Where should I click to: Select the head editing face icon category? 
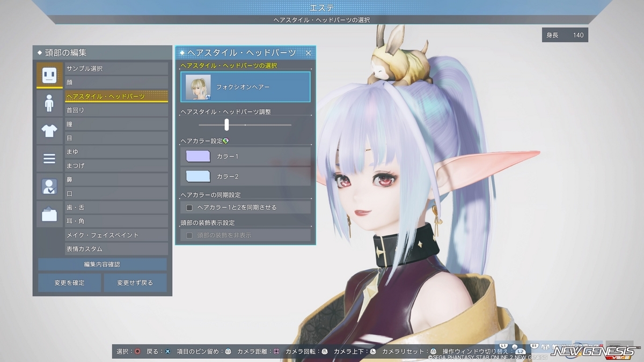click(49, 75)
